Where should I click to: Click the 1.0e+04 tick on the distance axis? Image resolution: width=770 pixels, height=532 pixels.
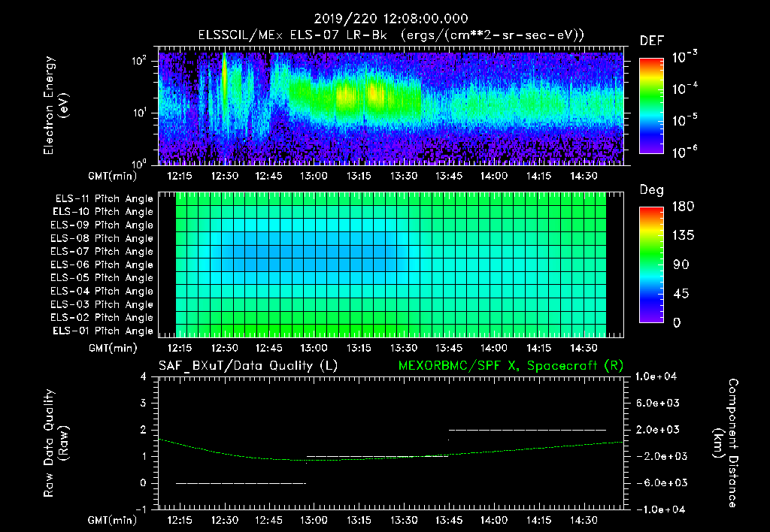pyautogui.click(x=656, y=376)
